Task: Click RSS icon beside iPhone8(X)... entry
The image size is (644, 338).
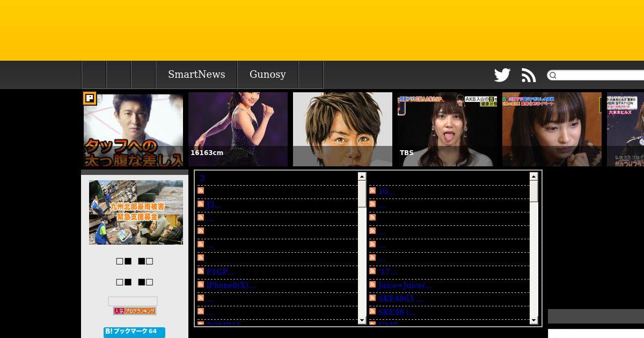Action: tap(201, 284)
